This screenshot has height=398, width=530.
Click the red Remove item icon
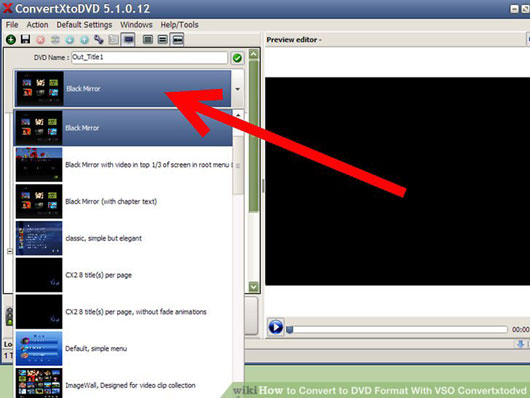pyautogui.click(x=40, y=40)
